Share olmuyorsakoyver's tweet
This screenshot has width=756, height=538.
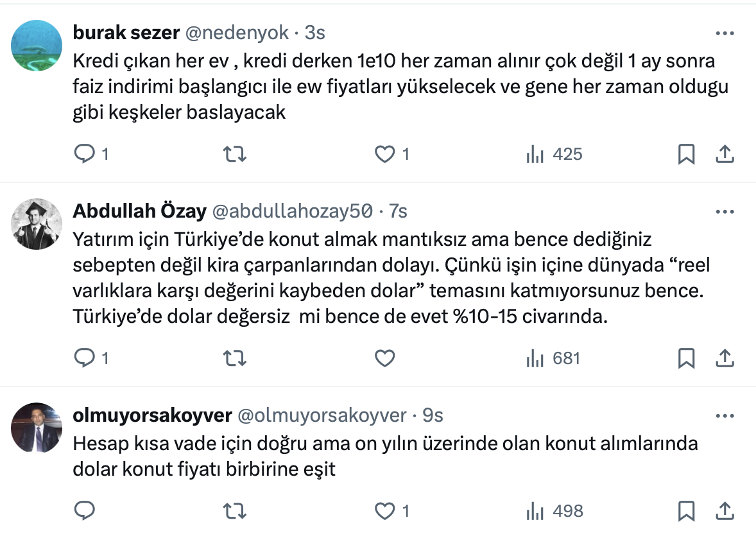click(725, 511)
